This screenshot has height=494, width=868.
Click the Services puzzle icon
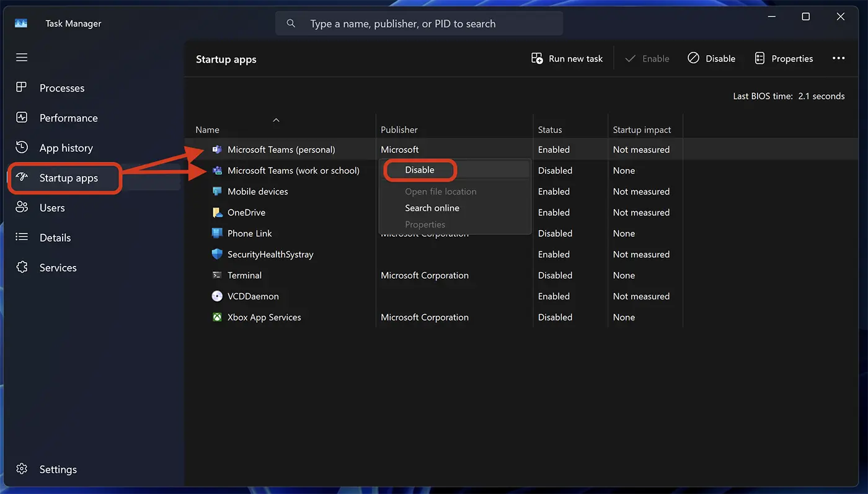[x=22, y=267]
